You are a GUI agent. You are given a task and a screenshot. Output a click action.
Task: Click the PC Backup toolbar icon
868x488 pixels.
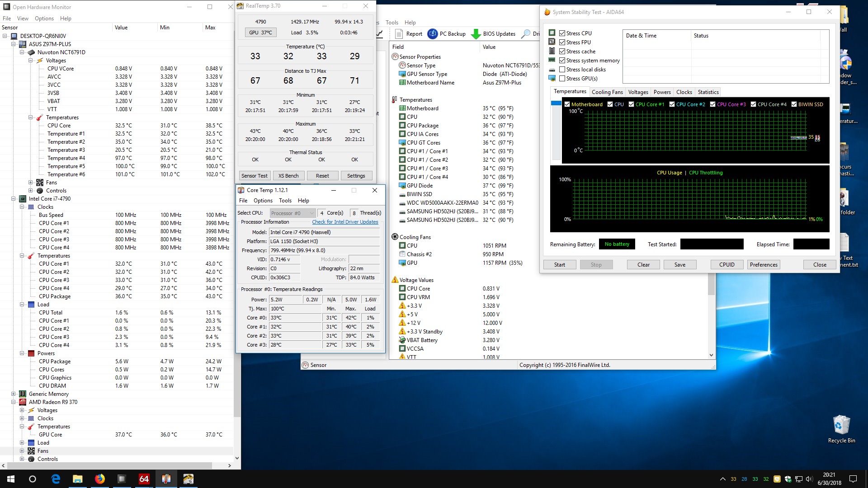click(433, 34)
